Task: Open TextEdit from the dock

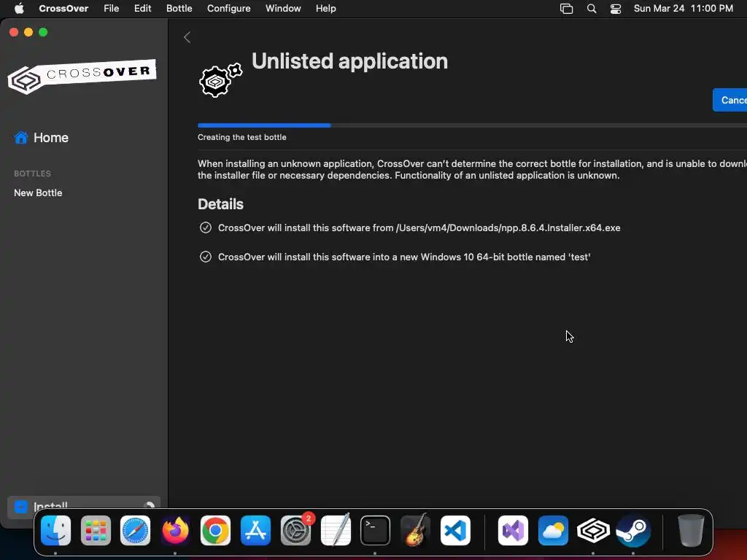Action: [336, 531]
